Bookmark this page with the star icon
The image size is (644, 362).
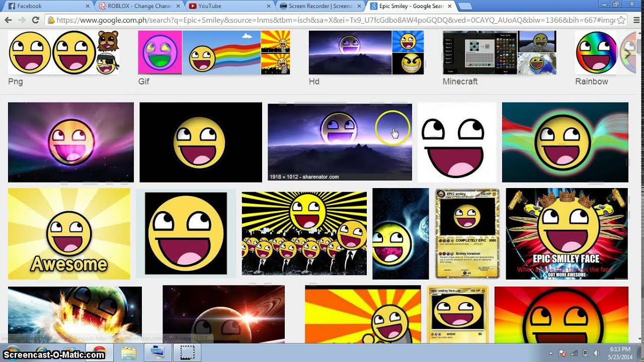621,20
